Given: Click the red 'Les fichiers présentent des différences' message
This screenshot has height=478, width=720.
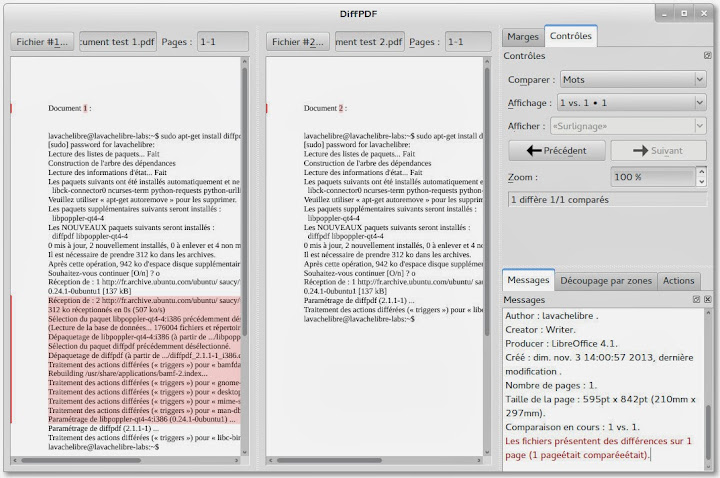Looking at the screenshot, I should pos(598,448).
